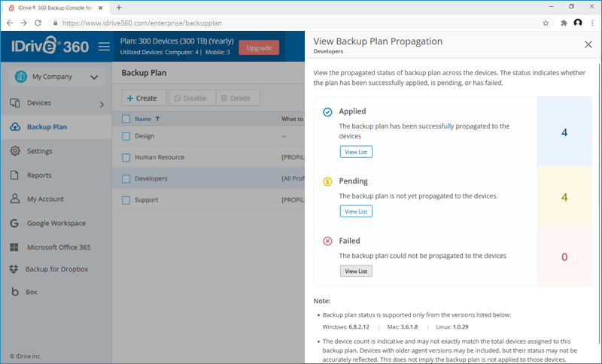
Task: Sort plans by clicking the Name column arrow
Action: pyautogui.click(x=157, y=119)
